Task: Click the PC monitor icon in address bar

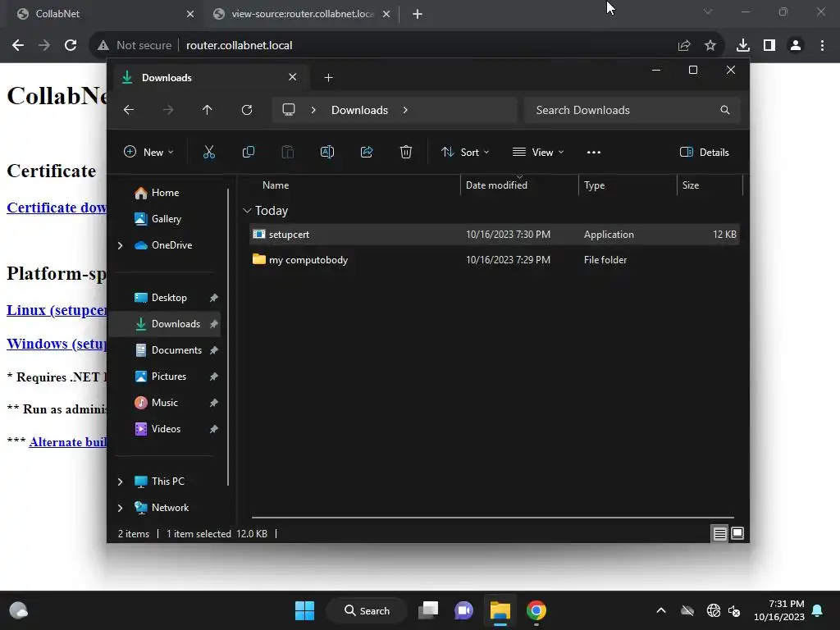Action: tap(289, 110)
